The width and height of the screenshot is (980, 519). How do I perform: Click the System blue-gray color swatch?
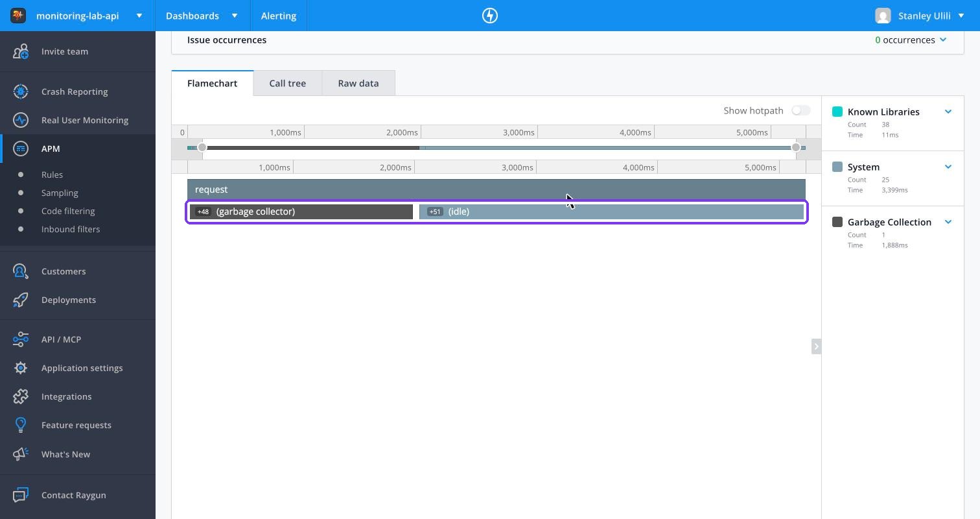pos(837,167)
